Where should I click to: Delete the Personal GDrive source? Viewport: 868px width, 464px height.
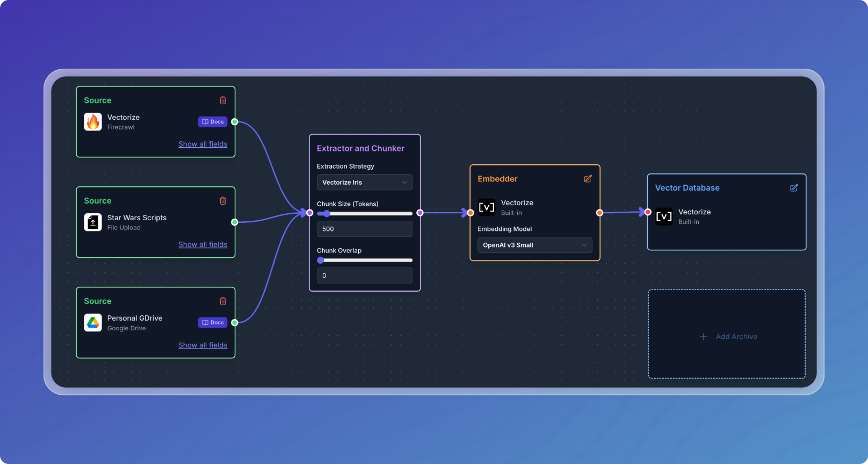[x=223, y=301]
